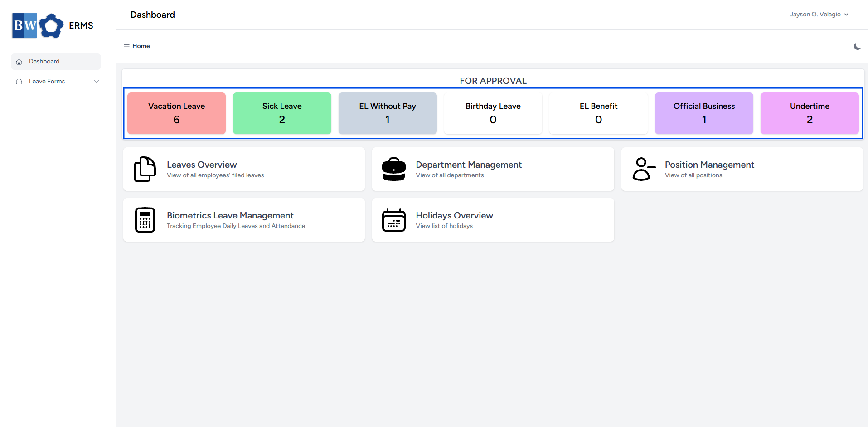This screenshot has width=868, height=427.
Task: Click the Dashboard page heading
Action: (x=153, y=15)
